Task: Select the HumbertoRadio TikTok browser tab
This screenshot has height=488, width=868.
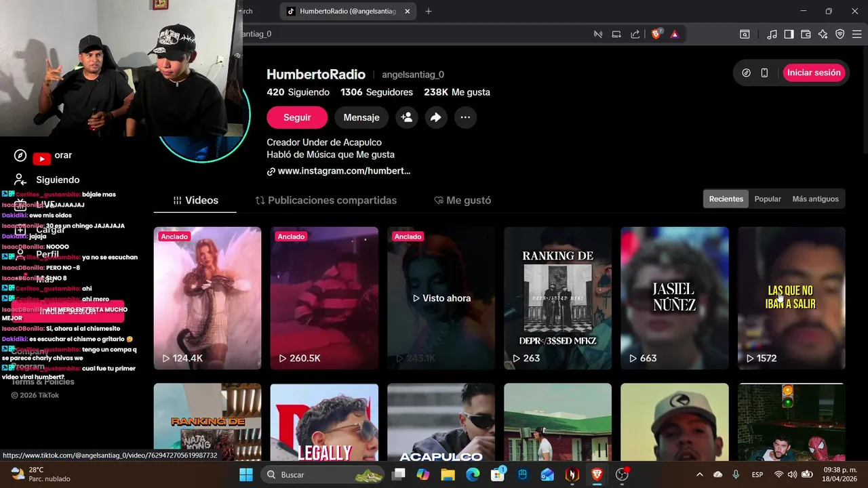Action: click(x=348, y=11)
